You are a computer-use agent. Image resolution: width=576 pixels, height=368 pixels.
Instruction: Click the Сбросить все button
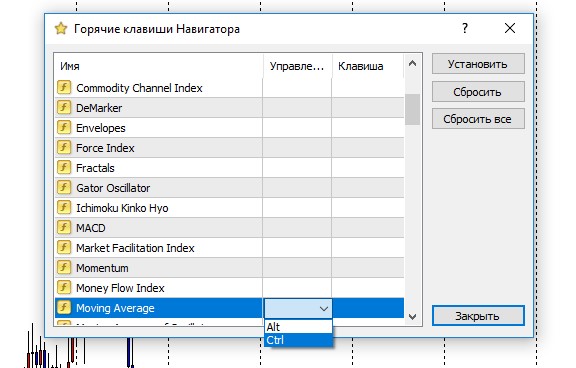pos(478,119)
